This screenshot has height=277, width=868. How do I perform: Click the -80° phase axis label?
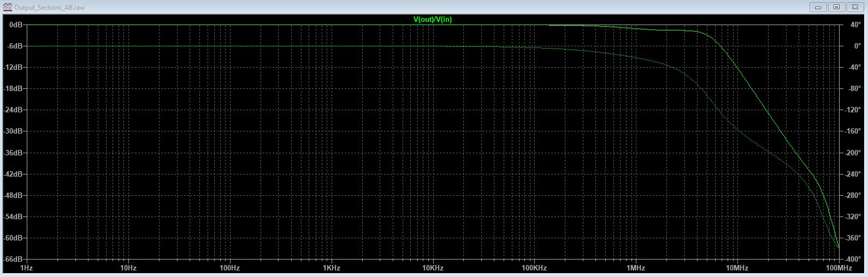point(854,89)
